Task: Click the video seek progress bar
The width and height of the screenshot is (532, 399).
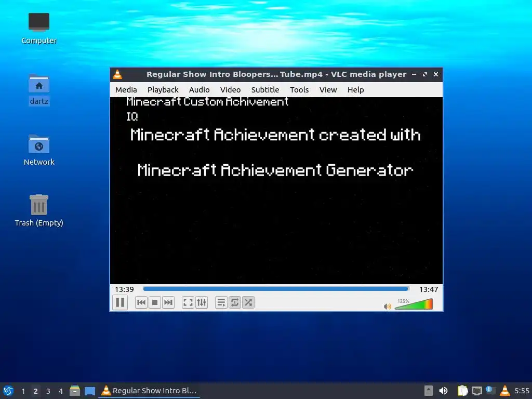Action: [276, 289]
